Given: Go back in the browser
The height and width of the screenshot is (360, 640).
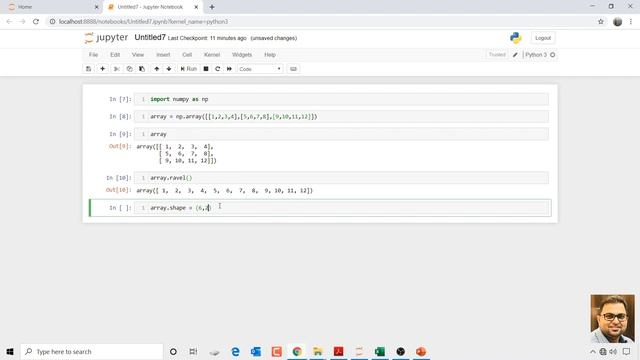Looking at the screenshot, I should point(9,22).
